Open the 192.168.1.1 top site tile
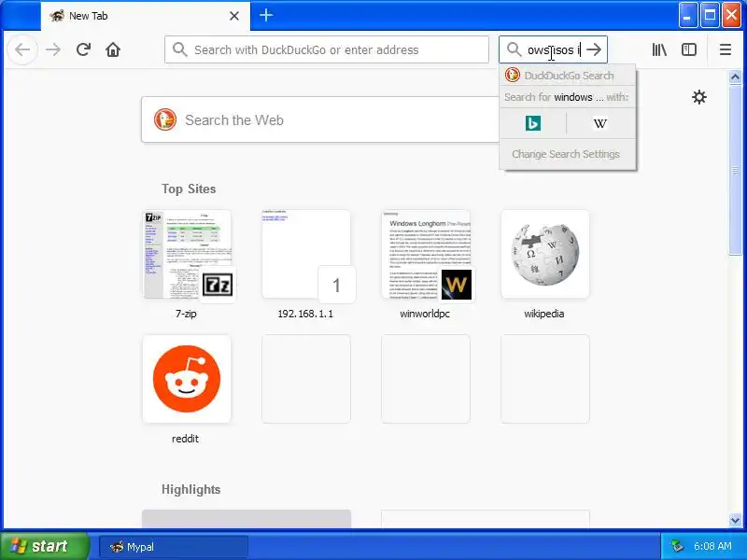Image resolution: width=747 pixels, height=560 pixels. 306,254
